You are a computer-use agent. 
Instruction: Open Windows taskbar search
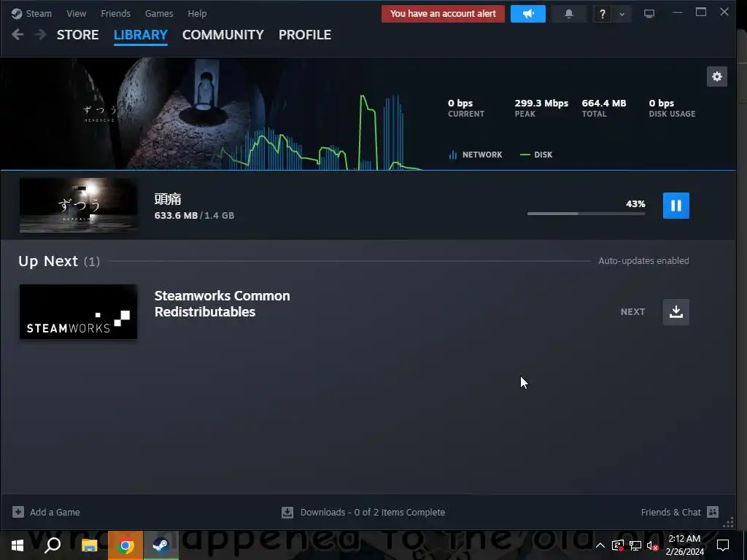pos(53,545)
